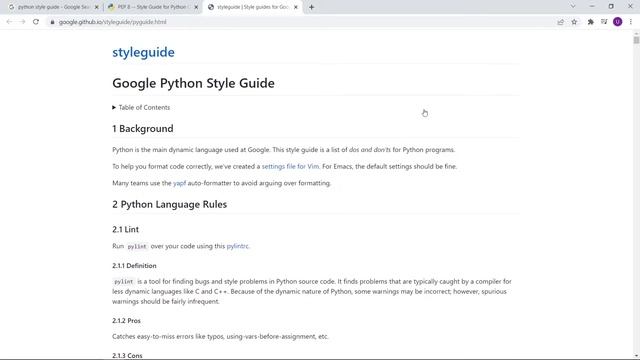Go forward to next page
640x360 pixels.
click(22, 22)
